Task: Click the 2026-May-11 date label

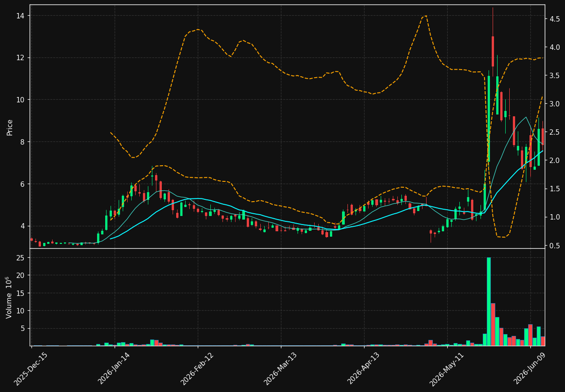Action: pyautogui.click(x=447, y=369)
